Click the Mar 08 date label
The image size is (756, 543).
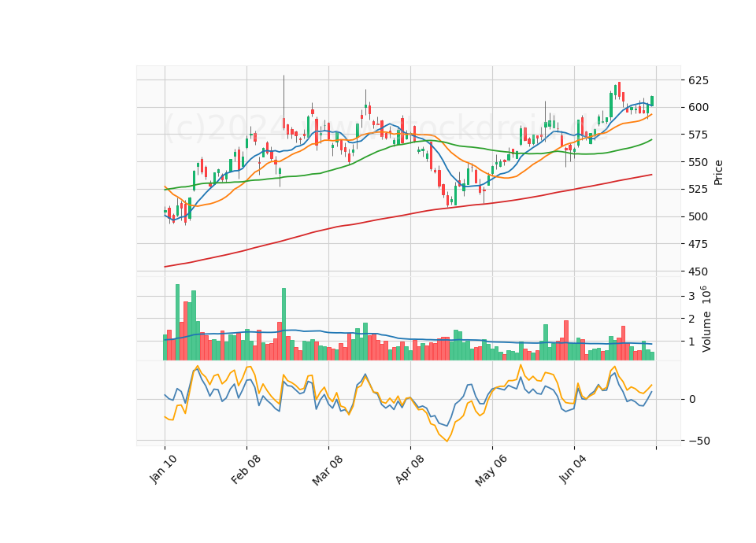[x=328, y=470]
